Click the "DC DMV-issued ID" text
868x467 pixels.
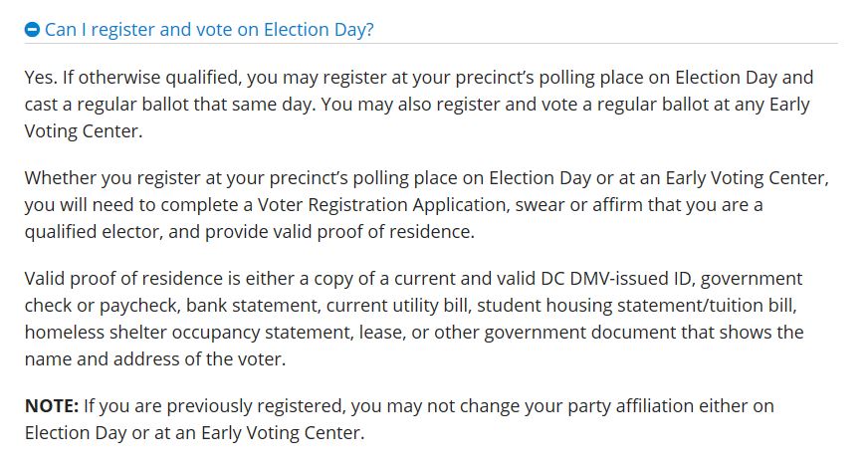[615, 279]
